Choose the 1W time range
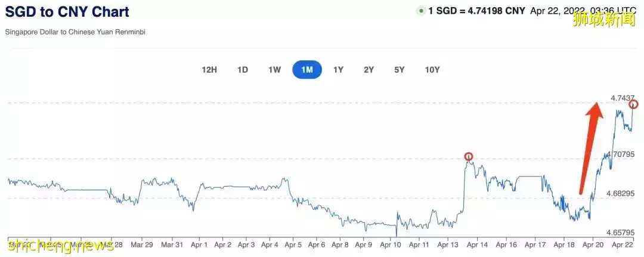Viewport: 644px width, 257px height. tap(274, 70)
